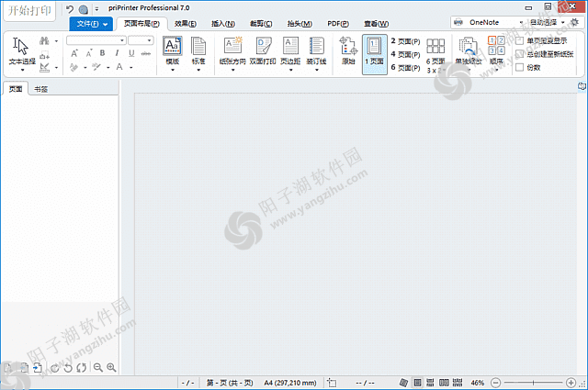This screenshot has width=588, height=390.
Task: Open the PDF(P) ribbon tab
Action: point(338,24)
